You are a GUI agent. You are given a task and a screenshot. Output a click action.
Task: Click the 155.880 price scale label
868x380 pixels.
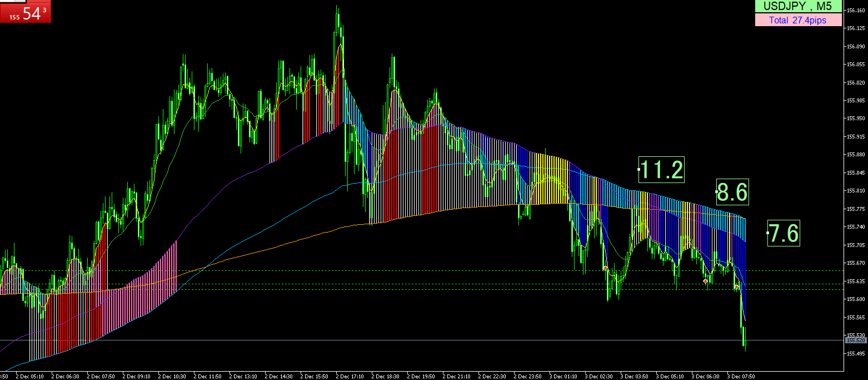[x=856, y=155]
